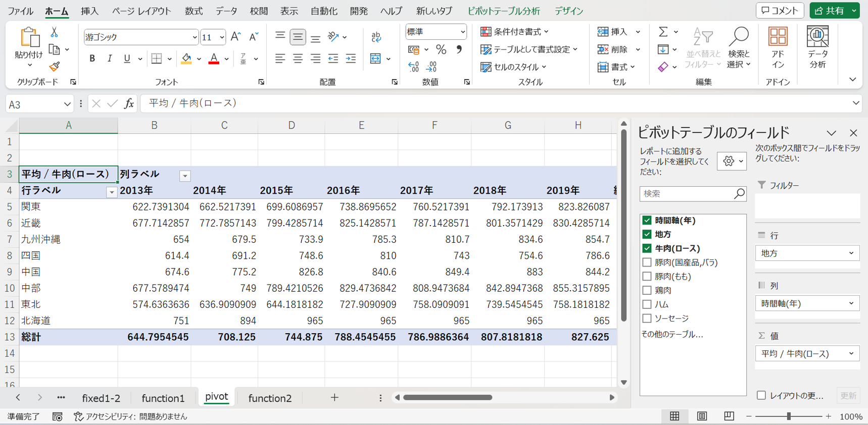Click その他のテーブル... link
The height and width of the screenshot is (425, 868).
point(671,334)
